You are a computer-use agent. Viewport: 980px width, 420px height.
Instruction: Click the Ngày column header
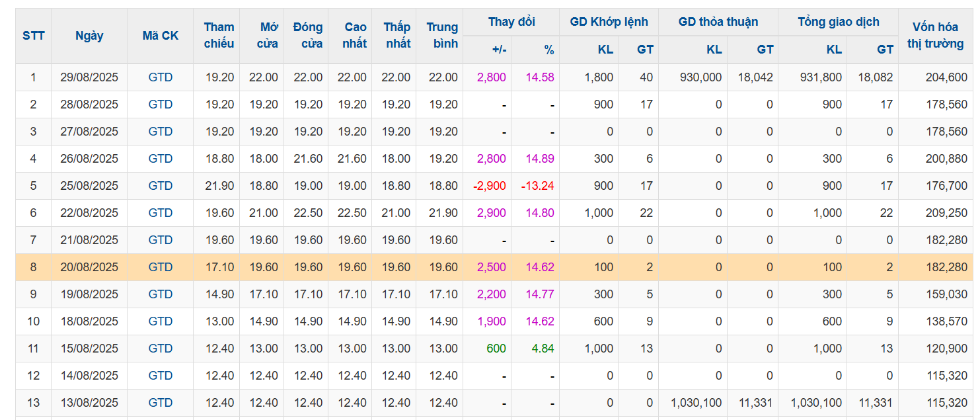point(89,36)
